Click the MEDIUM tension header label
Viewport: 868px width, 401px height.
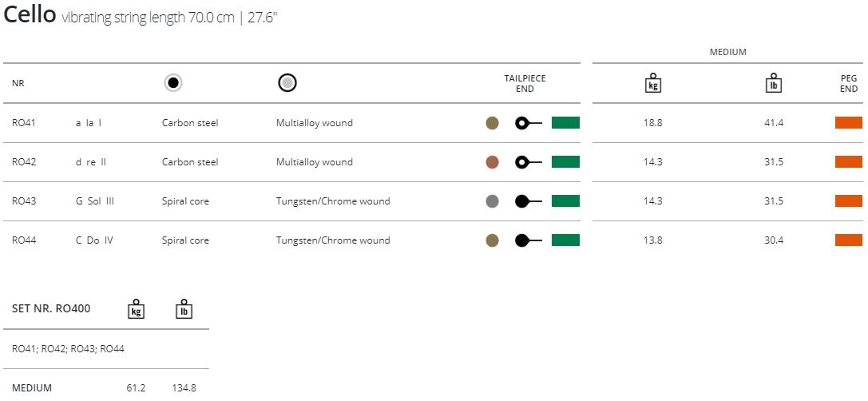point(727,52)
